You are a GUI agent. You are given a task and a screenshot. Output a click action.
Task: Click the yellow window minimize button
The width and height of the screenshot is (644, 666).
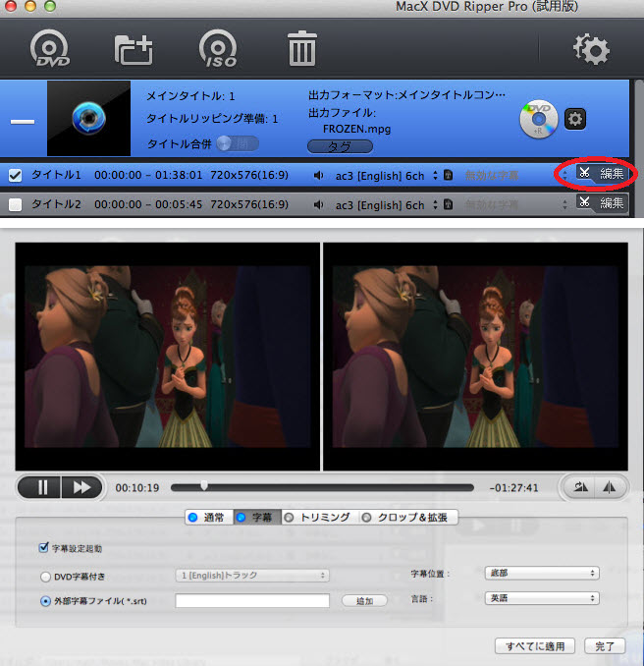click(x=30, y=6)
